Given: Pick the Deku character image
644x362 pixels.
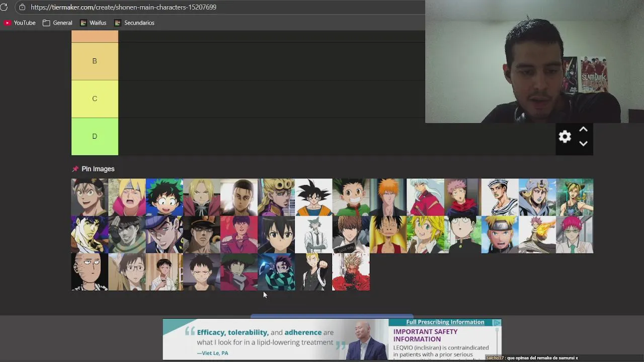Looking at the screenshot, I should tap(164, 197).
